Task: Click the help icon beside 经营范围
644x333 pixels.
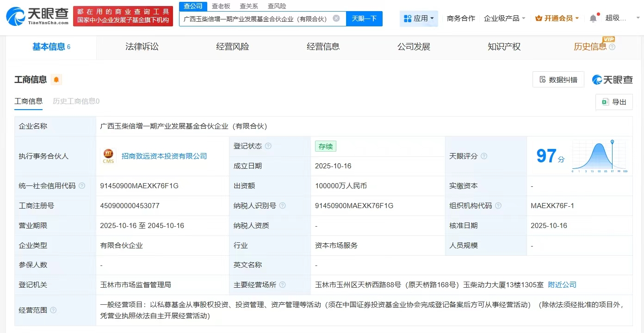Action: 53,310
